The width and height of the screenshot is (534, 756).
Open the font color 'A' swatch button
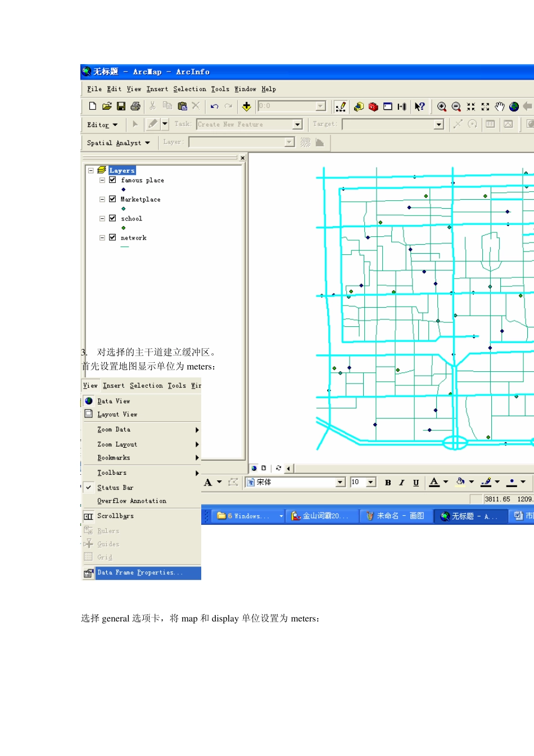pos(434,483)
